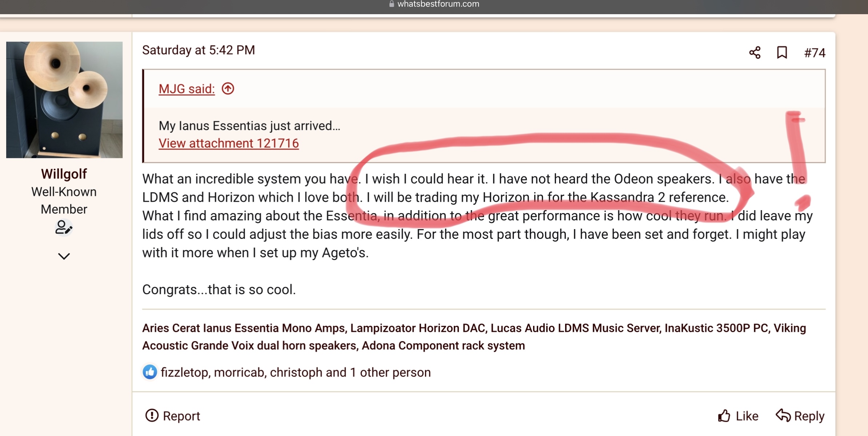Jump to the quoted post via arrow icon
Image resolution: width=868 pixels, height=436 pixels.
pyautogui.click(x=228, y=88)
